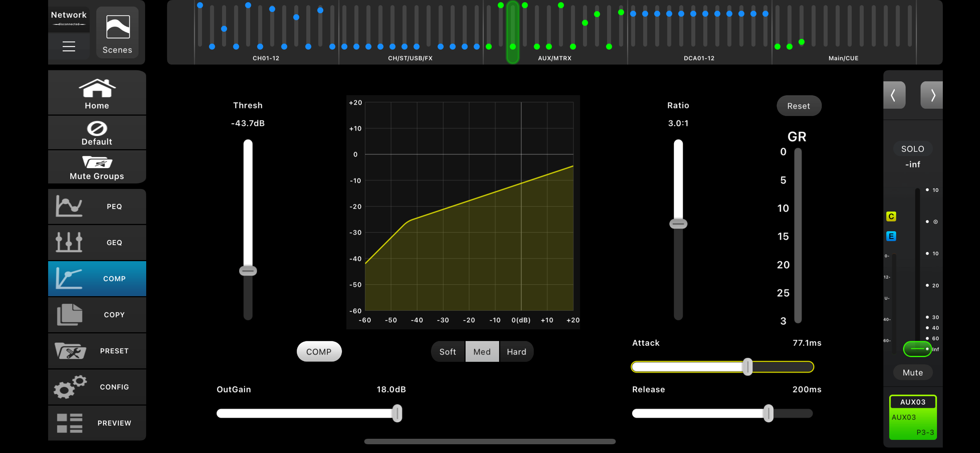Click the COPY settings icon

click(97, 315)
